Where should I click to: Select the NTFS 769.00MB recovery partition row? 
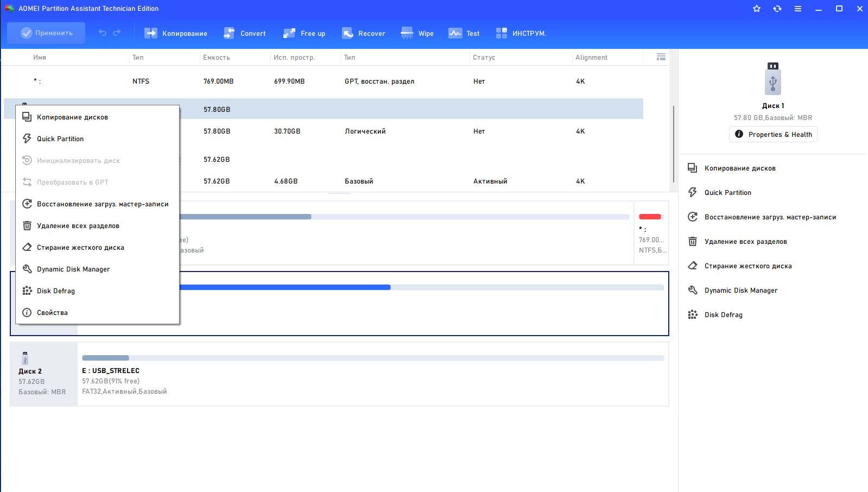coord(324,81)
